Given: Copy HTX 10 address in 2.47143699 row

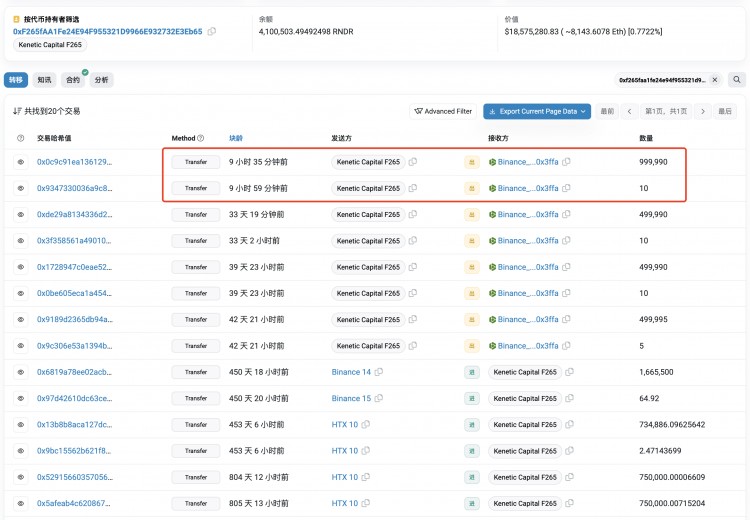Looking at the screenshot, I should point(366,451).
